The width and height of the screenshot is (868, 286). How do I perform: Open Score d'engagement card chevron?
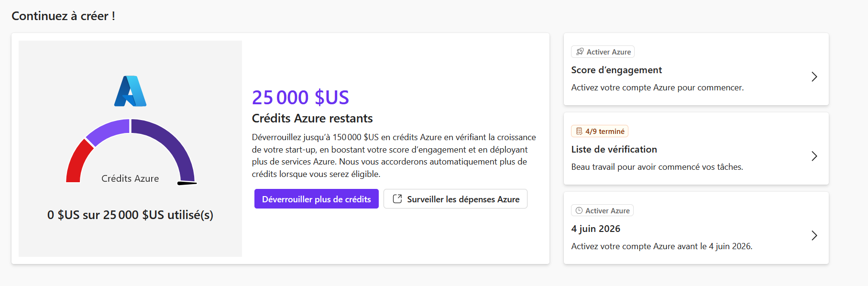tap(814, 77)
